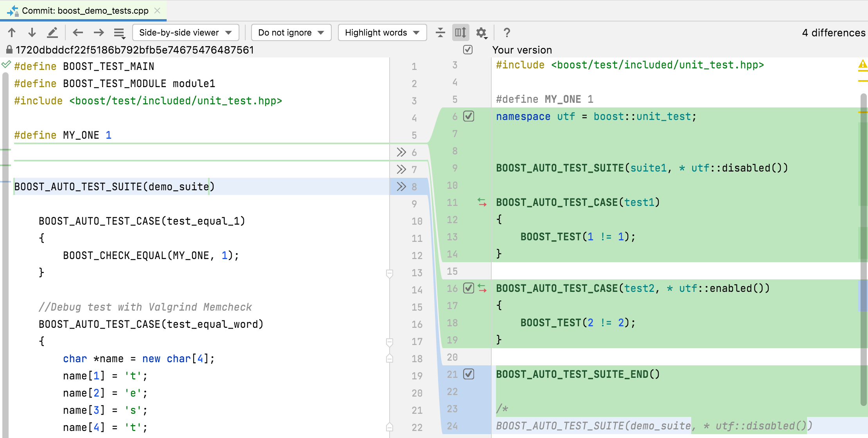Jump to the previous difference arrow icon
Screen dimensions: 868x438
pyautogui.click(x=12, y=32)
